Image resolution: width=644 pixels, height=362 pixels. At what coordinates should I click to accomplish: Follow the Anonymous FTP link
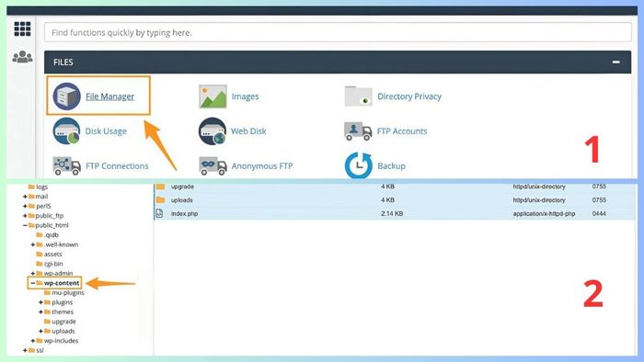point(262,166)
